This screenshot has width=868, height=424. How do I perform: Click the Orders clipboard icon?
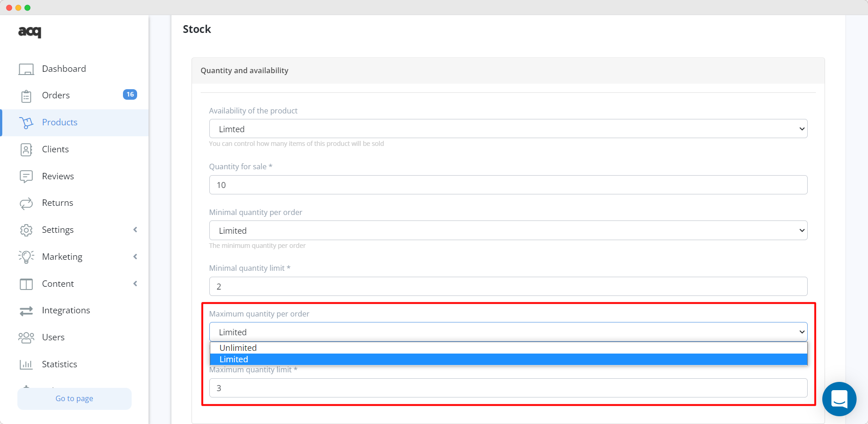[x=26, y=96]
